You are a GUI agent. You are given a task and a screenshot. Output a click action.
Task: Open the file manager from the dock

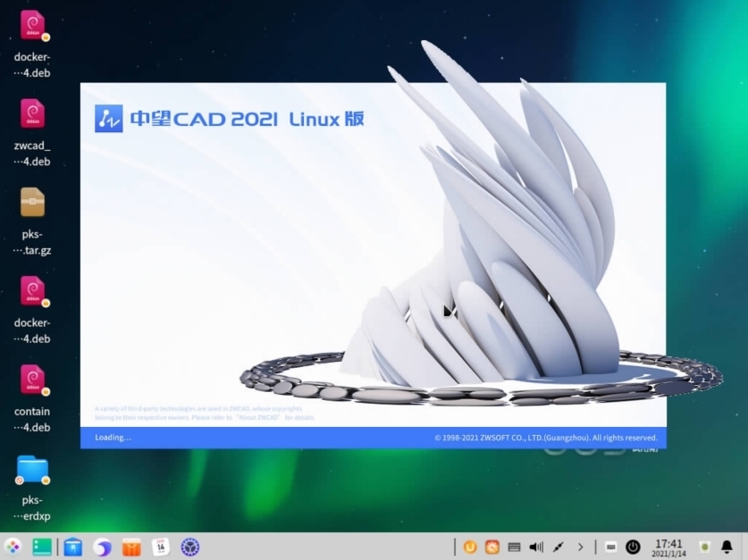[x=73, y=547]
